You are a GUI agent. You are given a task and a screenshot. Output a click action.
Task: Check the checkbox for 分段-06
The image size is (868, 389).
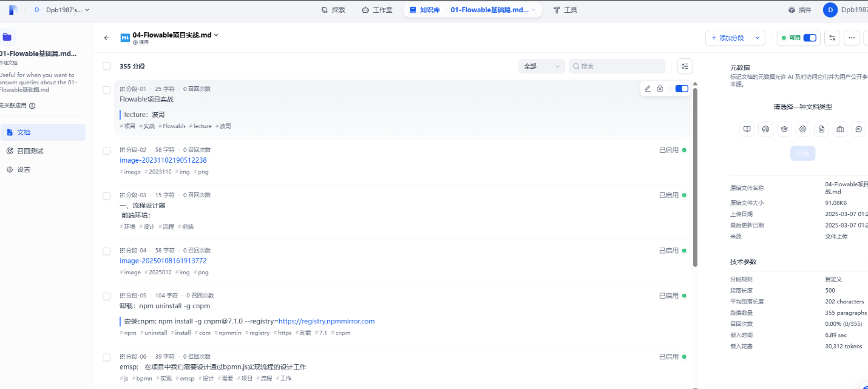[x=107, y=357]
